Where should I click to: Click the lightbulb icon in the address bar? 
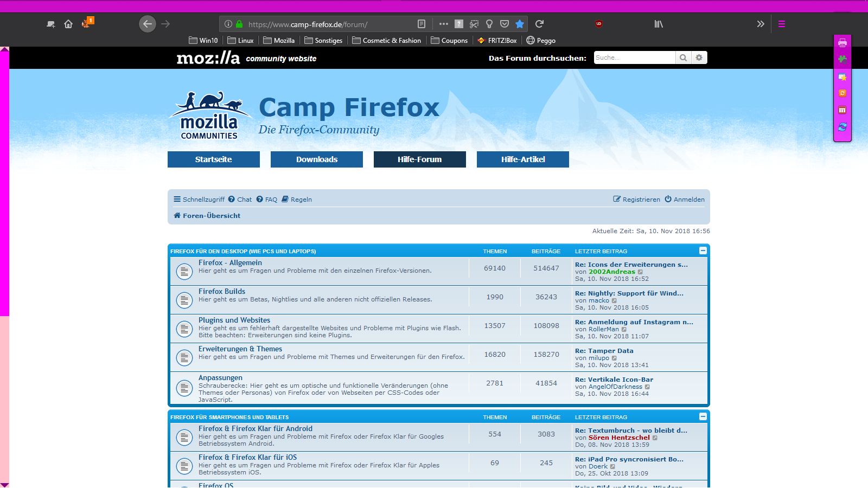point(489,24)
